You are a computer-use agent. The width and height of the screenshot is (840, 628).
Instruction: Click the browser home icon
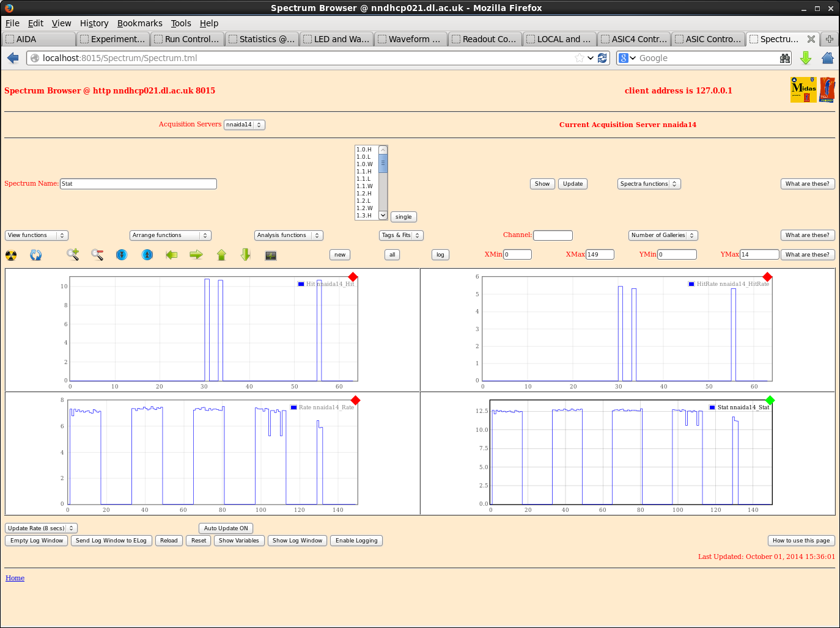[828, 58]
